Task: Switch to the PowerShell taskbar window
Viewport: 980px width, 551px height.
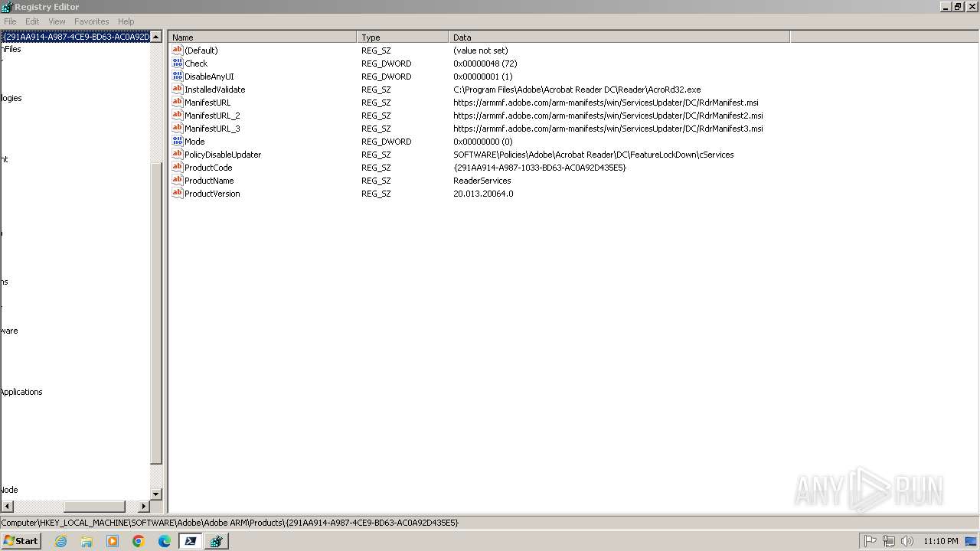Action: (x=191, y=541)
